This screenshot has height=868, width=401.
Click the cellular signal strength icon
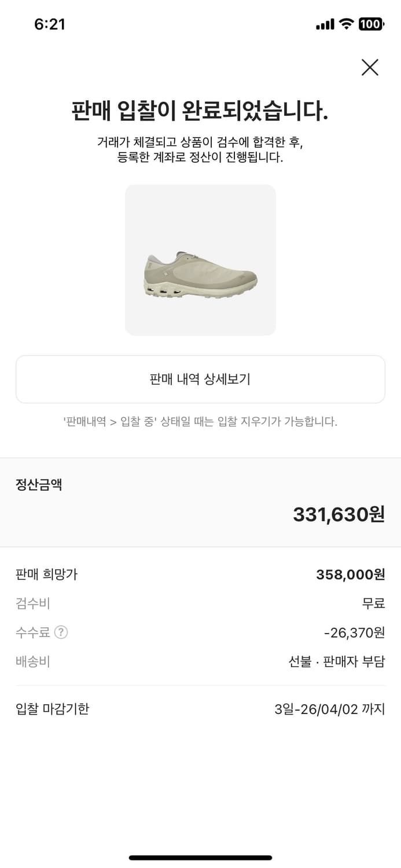325,24
